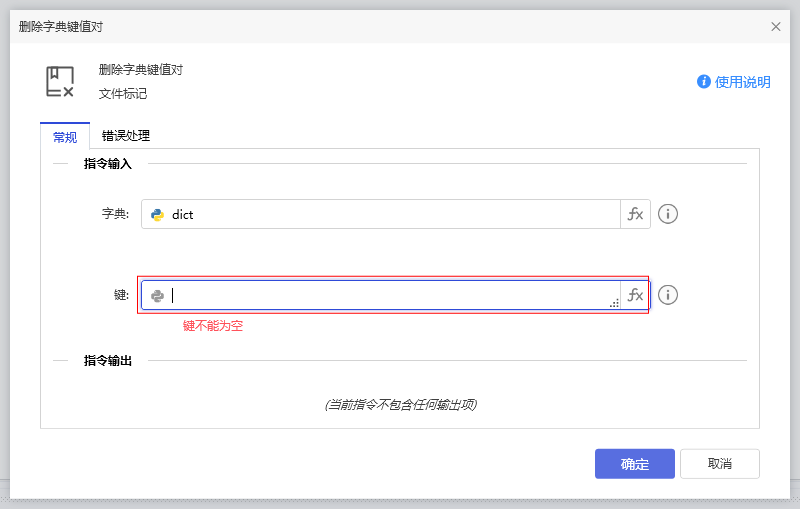This screenshot has height=509, width=800.
Task: Switch to the 常规 tab
Action: click(65, 137)
